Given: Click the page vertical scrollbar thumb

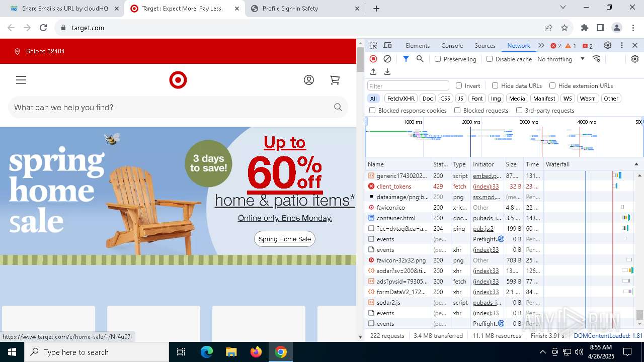Looking at the screenshot, I should pos(360,59).
